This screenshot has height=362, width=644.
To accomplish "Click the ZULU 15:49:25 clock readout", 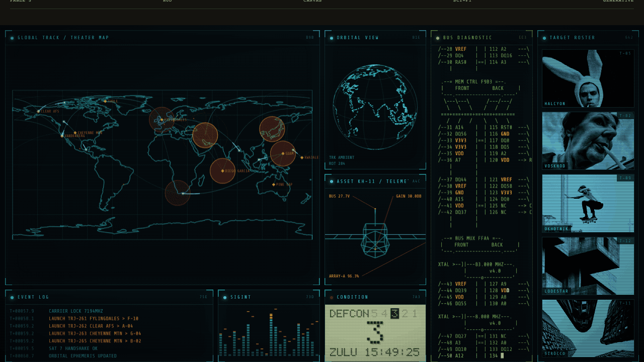I will (375, 352).
